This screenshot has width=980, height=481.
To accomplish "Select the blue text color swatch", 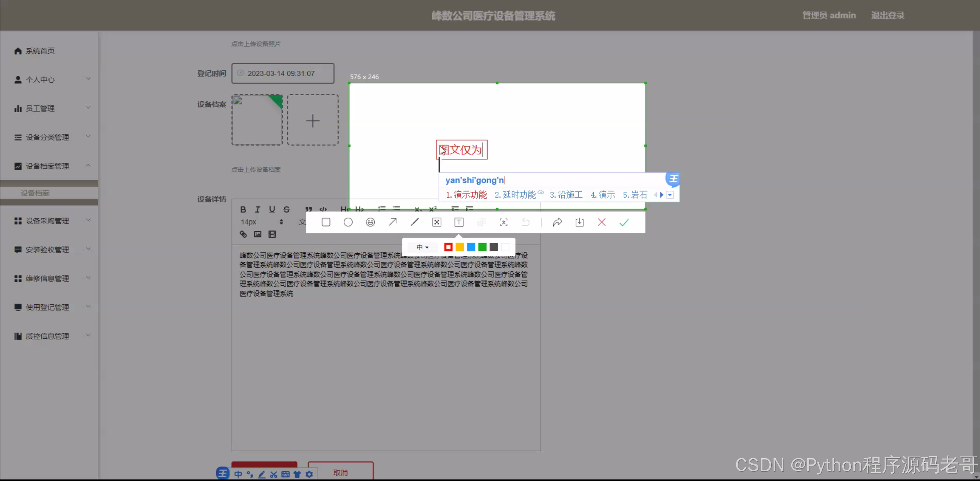I will 471,247.
